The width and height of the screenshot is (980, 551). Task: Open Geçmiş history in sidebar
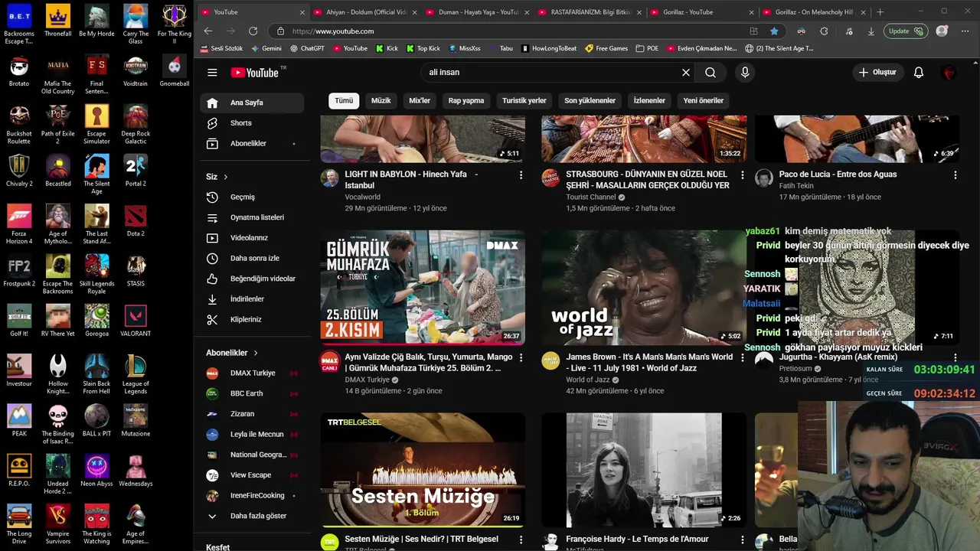pyautogui.click(x=252, y=197)
